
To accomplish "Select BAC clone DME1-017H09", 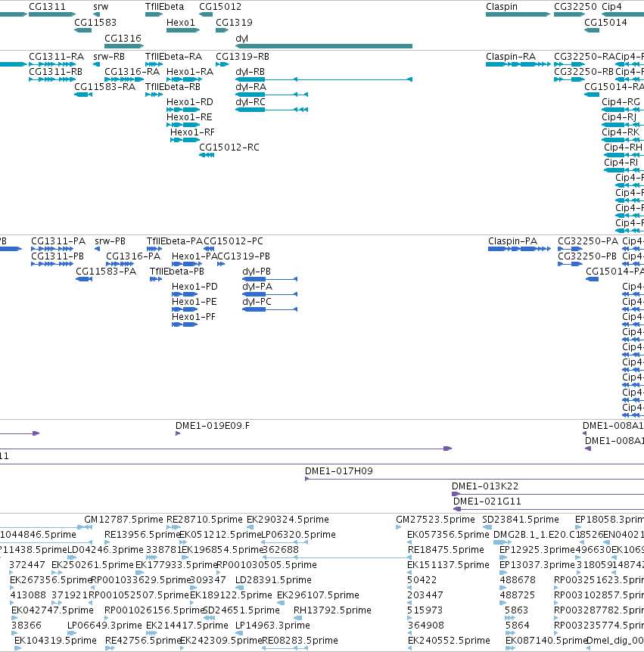I will 338,471.
